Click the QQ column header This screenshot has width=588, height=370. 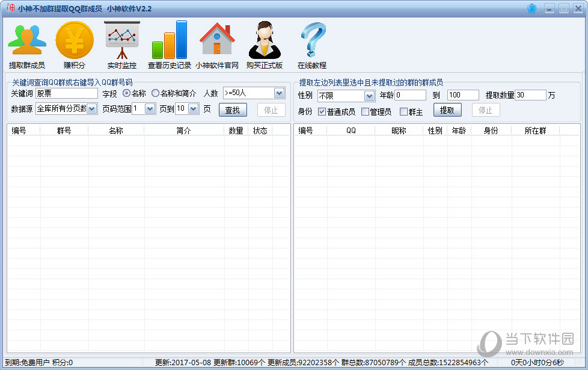pyautogui.click(x=351, y=130)
